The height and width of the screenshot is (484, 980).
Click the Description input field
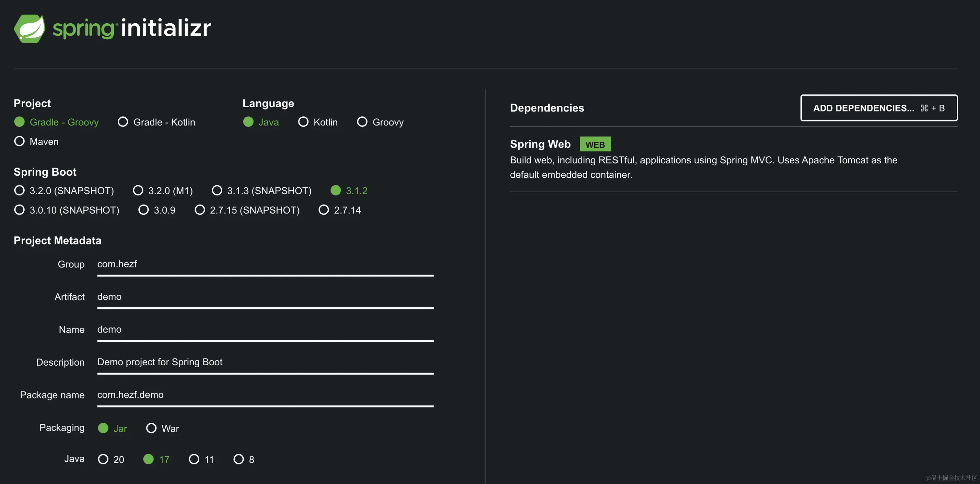(265, 362)
